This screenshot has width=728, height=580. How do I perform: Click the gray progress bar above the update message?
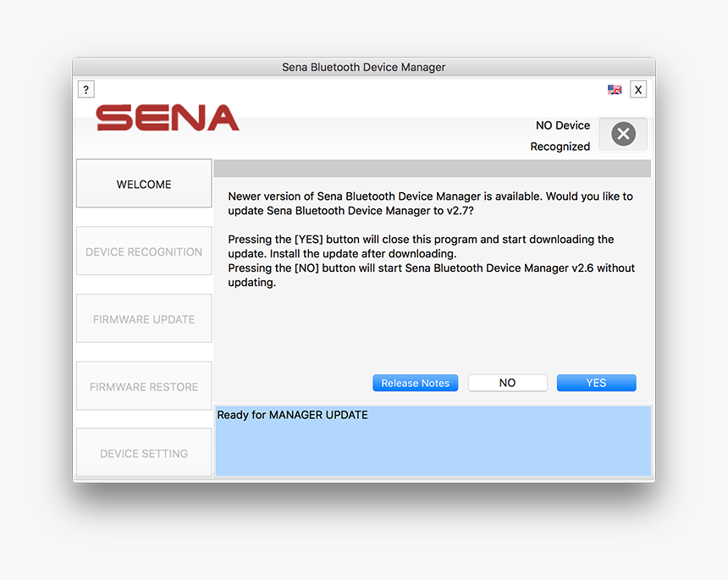click(433, 168)
